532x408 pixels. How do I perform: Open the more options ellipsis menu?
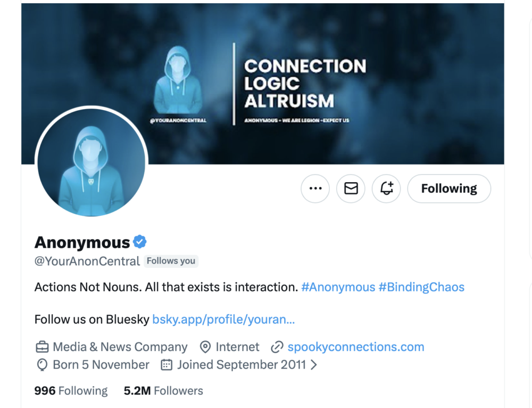pos(315,189)
